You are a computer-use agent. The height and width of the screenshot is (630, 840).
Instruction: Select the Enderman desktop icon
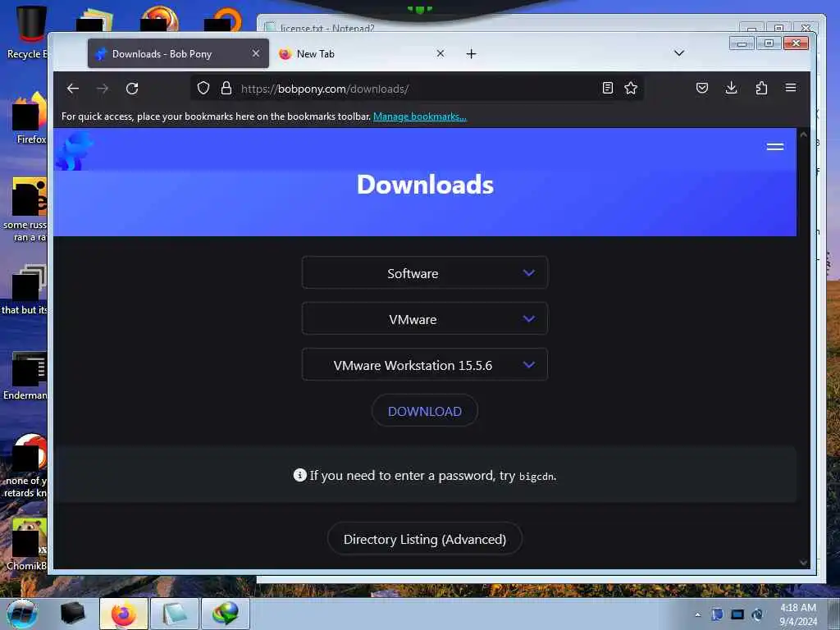point(25,376)
